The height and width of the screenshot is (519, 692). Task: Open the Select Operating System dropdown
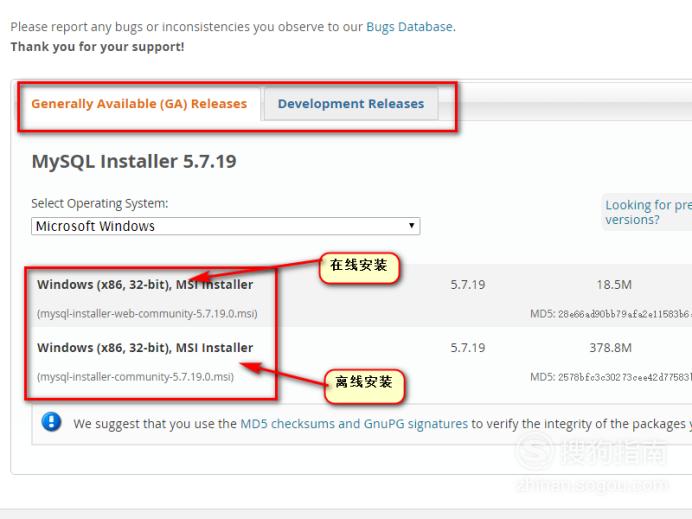(226, 226)
